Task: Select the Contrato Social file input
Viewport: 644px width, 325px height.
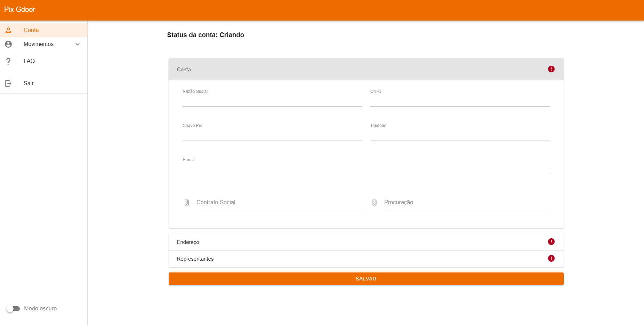Action: pyautogui.click(x=279, y=203)
